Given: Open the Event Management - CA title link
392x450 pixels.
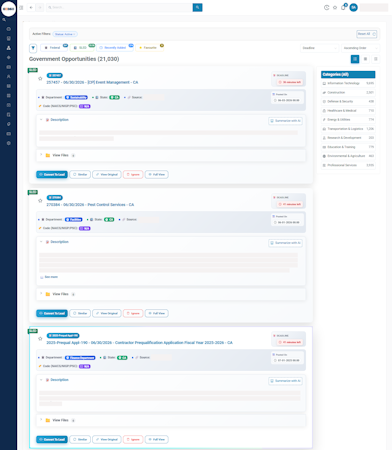Looking at the screenshot, I should click(x=92, y=82).
